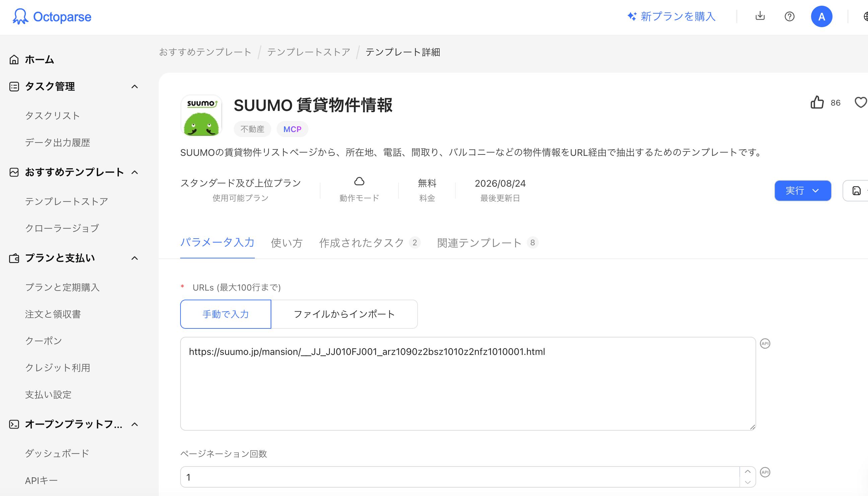Click テンプレートストア breadcrumb link
The image size is (868, 496).
(x=308, y=52)
